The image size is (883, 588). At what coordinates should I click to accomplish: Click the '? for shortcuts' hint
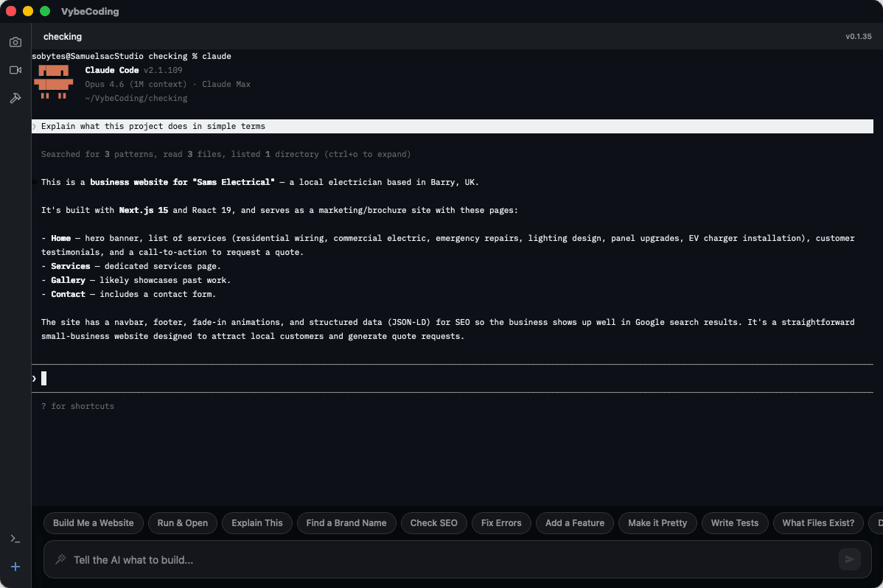[77, 406]
